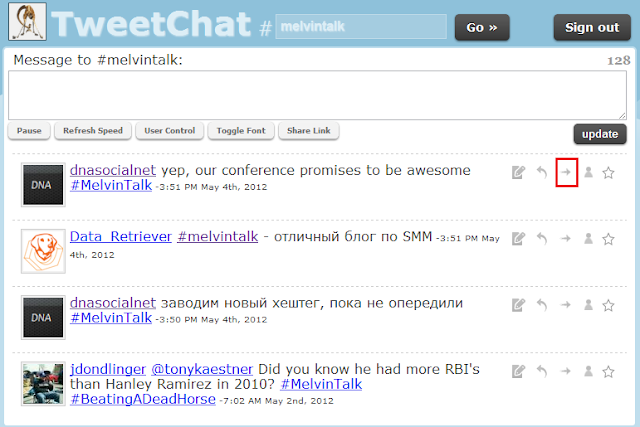Open the Refresh Speed options
640x427 pixels.
pyautogui.click(x=93, y=131)
